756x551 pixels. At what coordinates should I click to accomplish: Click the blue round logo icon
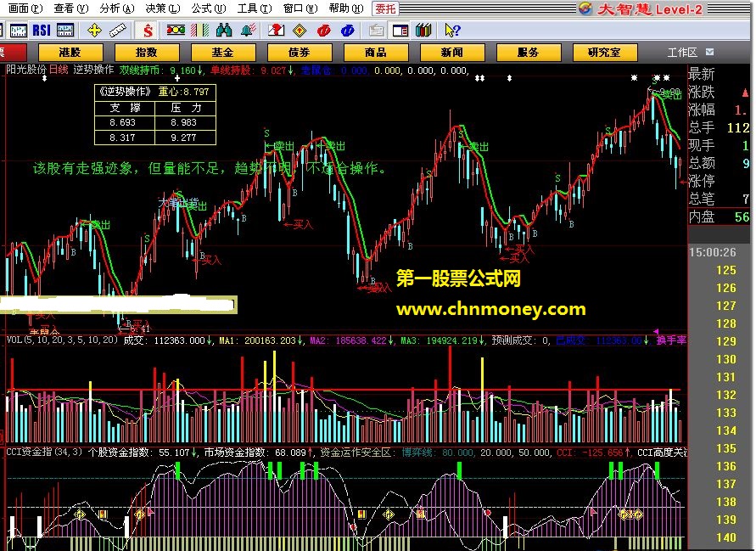pos(347,31)
